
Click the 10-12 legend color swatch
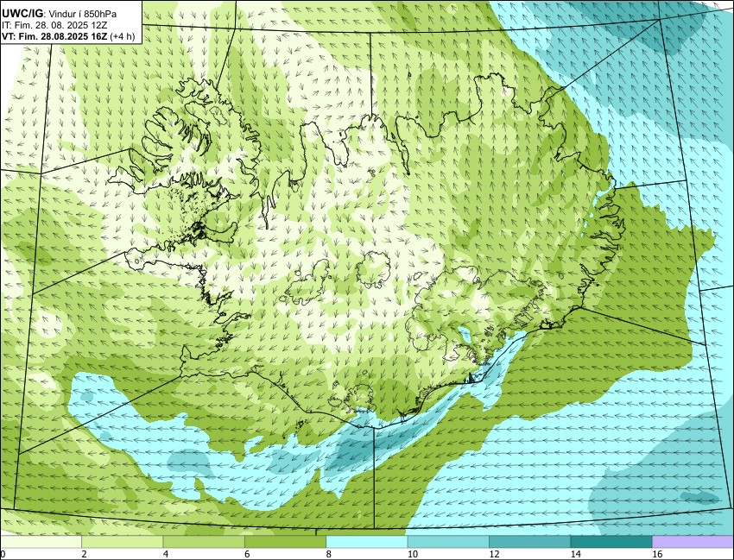click(448, 542)
